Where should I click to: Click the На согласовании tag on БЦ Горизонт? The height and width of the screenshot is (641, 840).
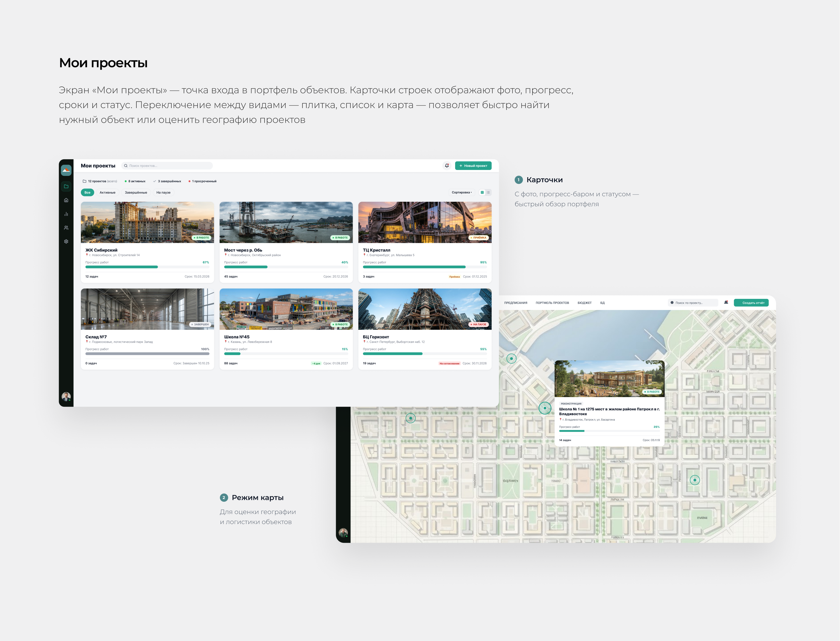[x=449, y=363]
